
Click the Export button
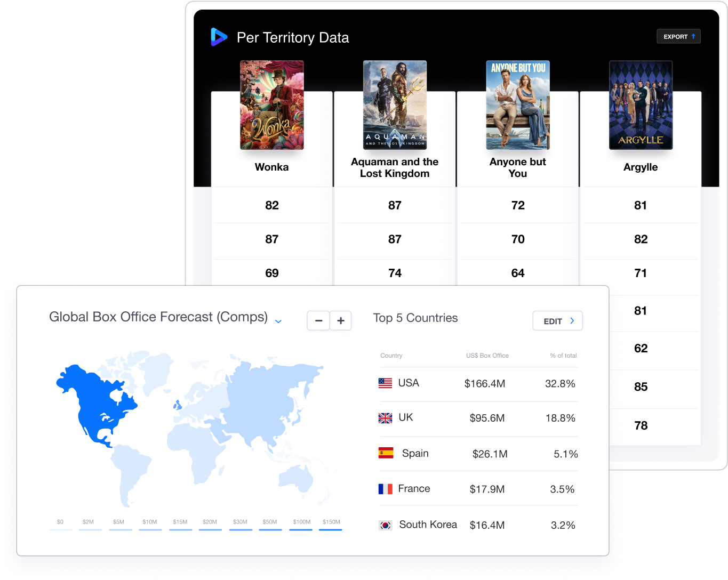click(x=678, y=36)
